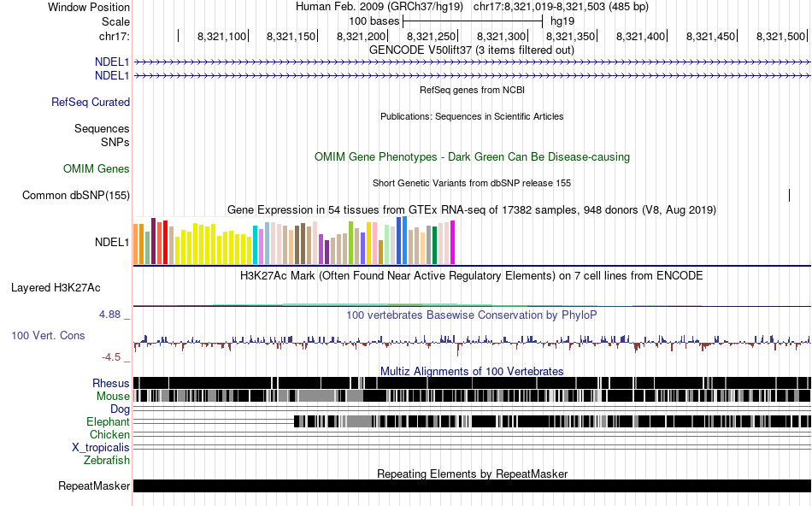Click the Multiz Alignments of 100 Vertebrates title
This screenshot has width=812, height=506.
(x=472, y=371)
